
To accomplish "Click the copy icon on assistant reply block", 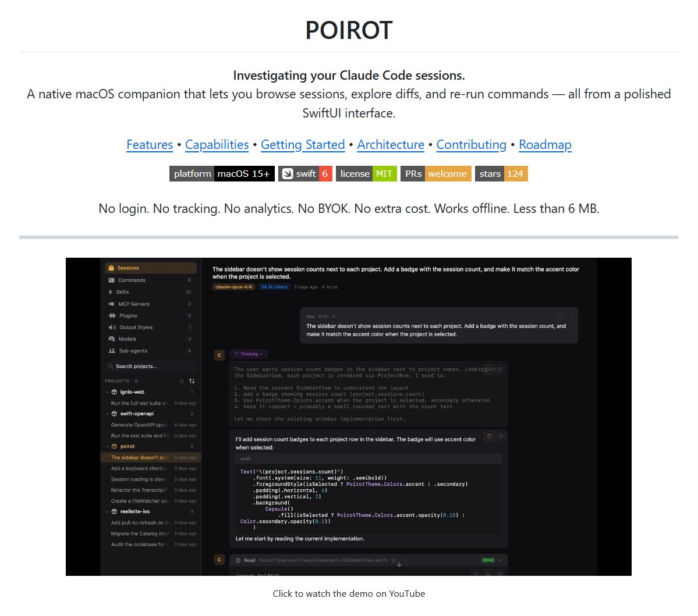I will (501, 436).
